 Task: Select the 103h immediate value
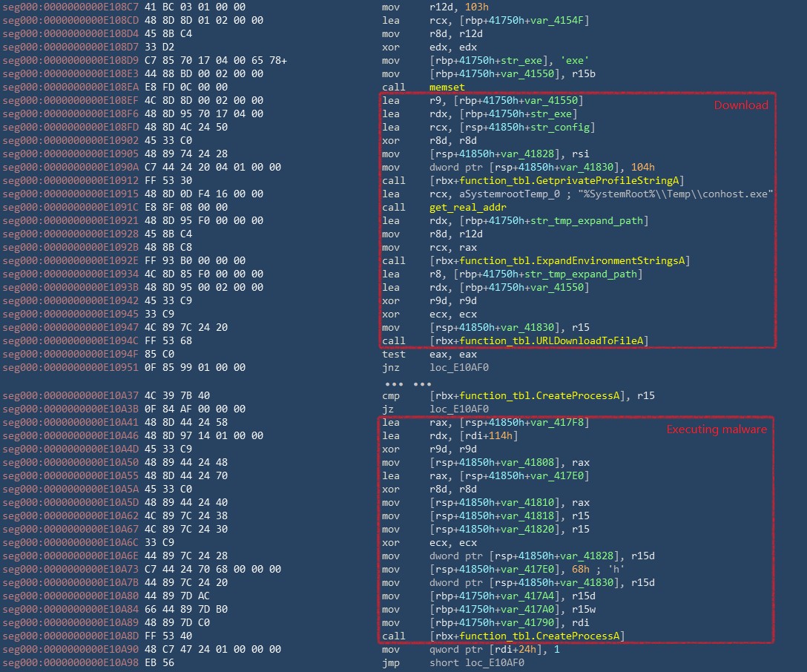(x=480, y=7)
